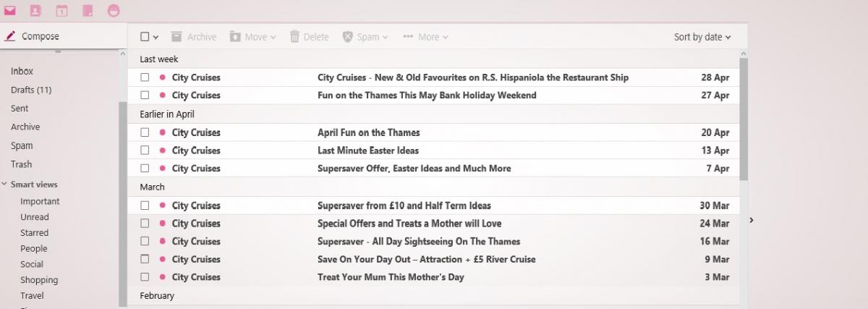Select checkbox for 7 Apr Supersaver Offer email

[145, 168]
